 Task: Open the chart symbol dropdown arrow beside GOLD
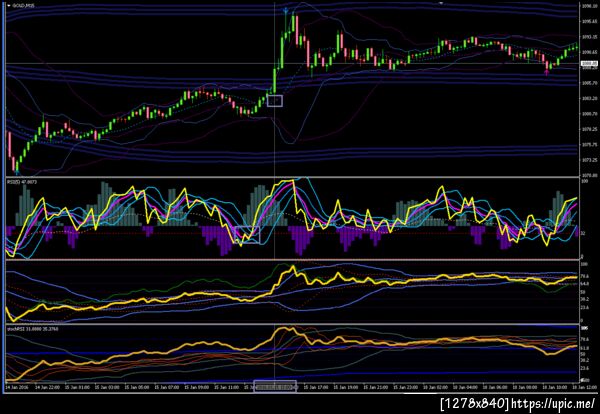tap(9, 6)
